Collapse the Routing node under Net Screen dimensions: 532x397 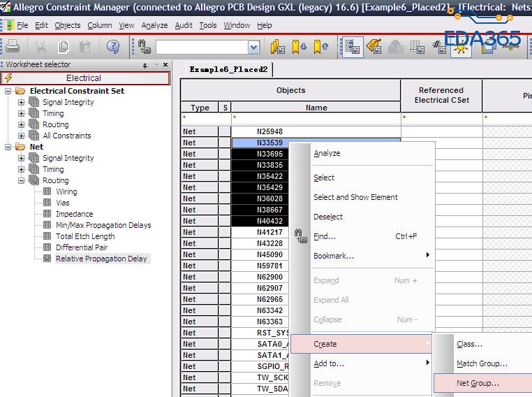tap(21, 180)
